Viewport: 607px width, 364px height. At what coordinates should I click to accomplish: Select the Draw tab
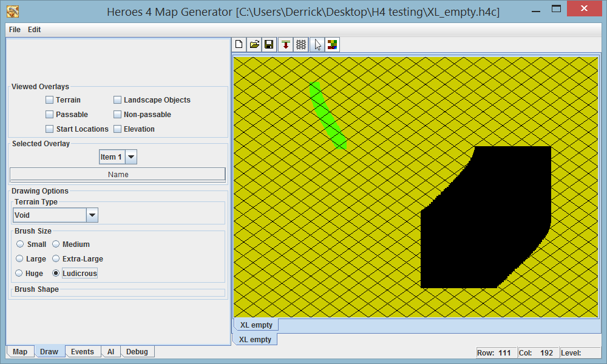point(49,352)
